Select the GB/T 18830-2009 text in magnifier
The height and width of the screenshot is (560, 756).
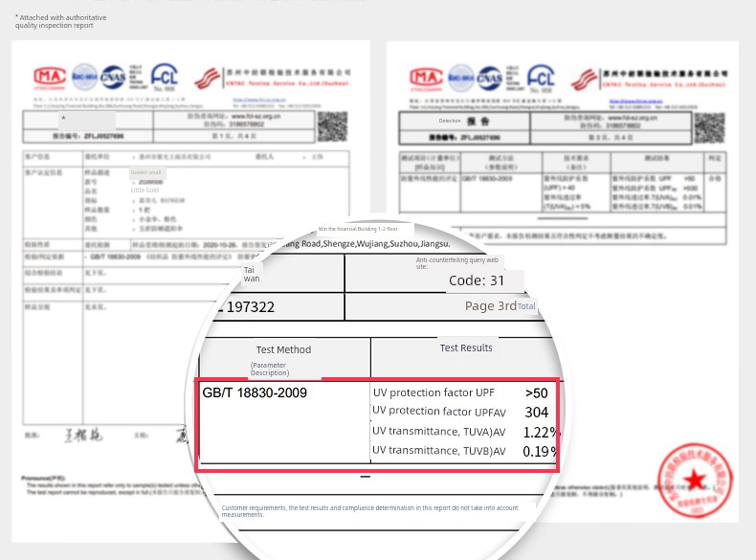click(255, 393)
